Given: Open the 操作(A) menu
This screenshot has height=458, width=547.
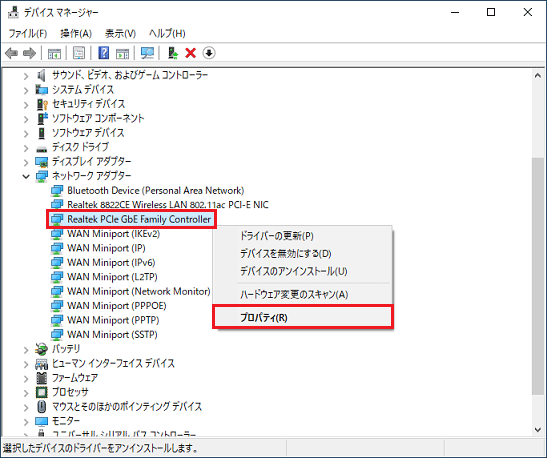Looking at the screenshot, I should click(76, 33).
